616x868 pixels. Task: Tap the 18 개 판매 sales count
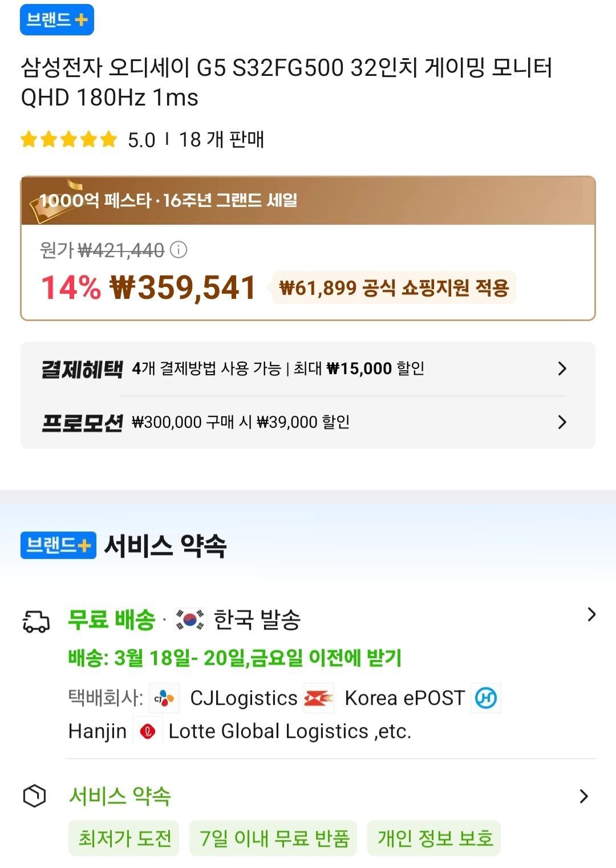(221, 140)
